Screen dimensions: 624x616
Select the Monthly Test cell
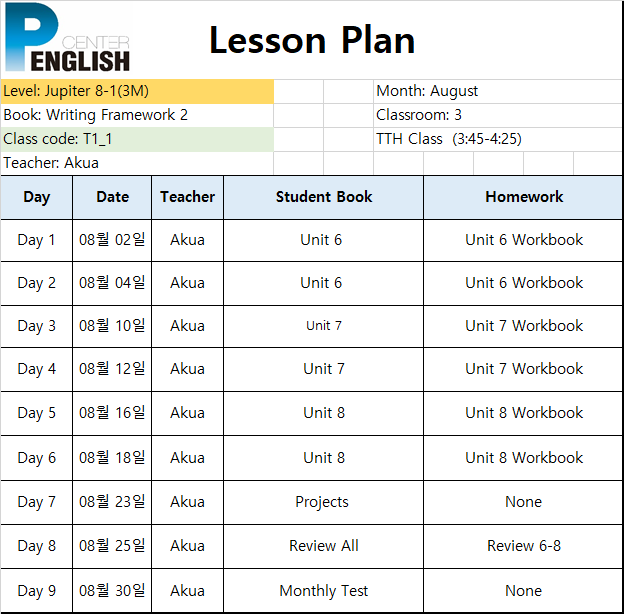pyautogui.click(x=324, y=591)
